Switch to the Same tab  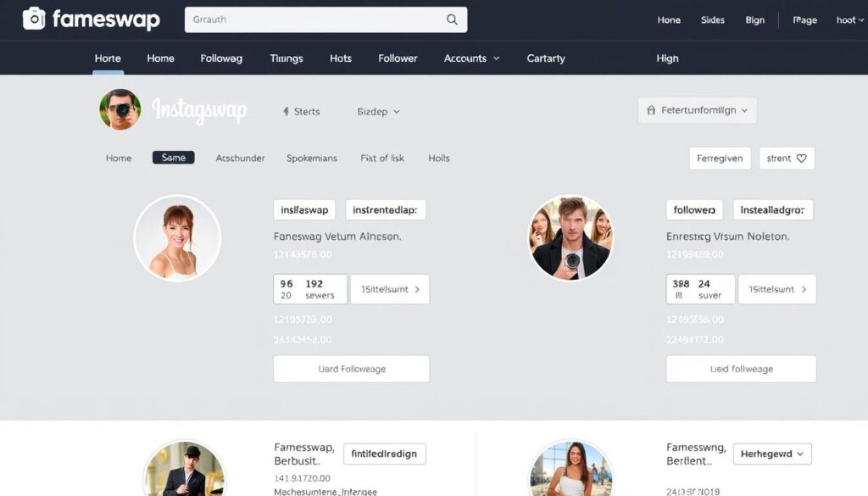point(173,158)
